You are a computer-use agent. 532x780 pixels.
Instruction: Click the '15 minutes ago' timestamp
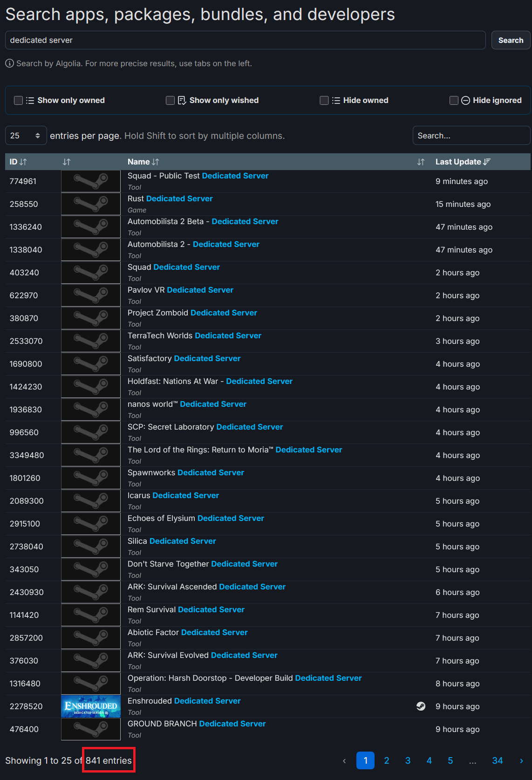click(463, 204)
